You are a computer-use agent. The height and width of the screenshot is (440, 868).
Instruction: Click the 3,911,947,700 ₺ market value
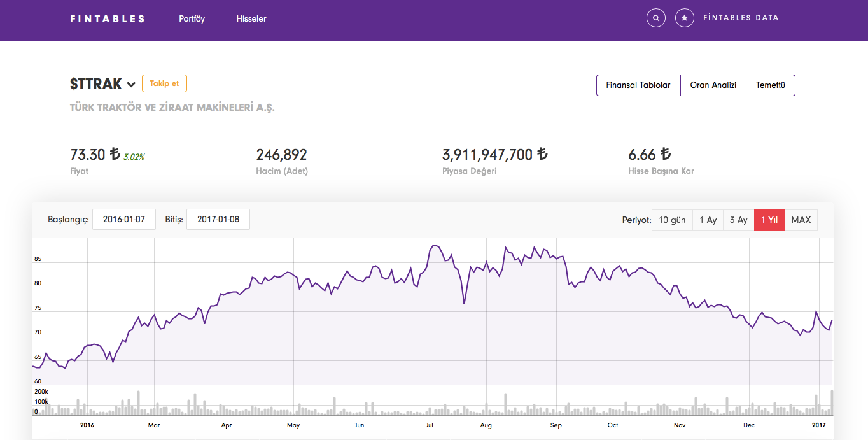(495, 154)
